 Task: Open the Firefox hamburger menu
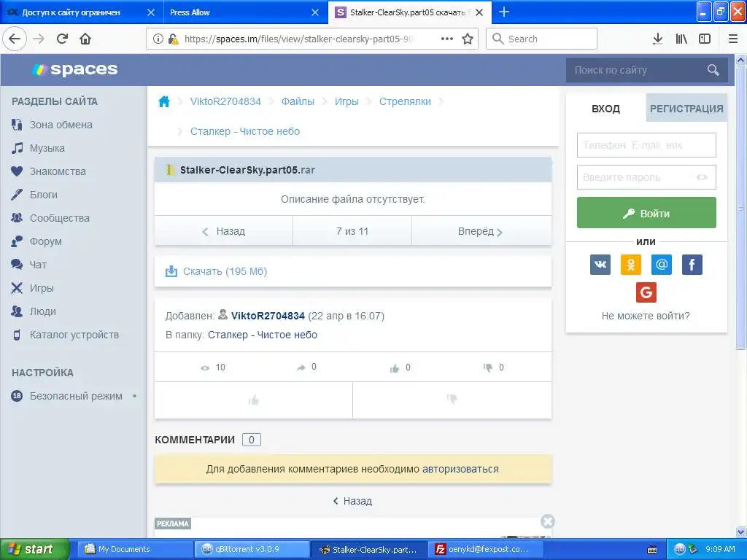[733, 39]
